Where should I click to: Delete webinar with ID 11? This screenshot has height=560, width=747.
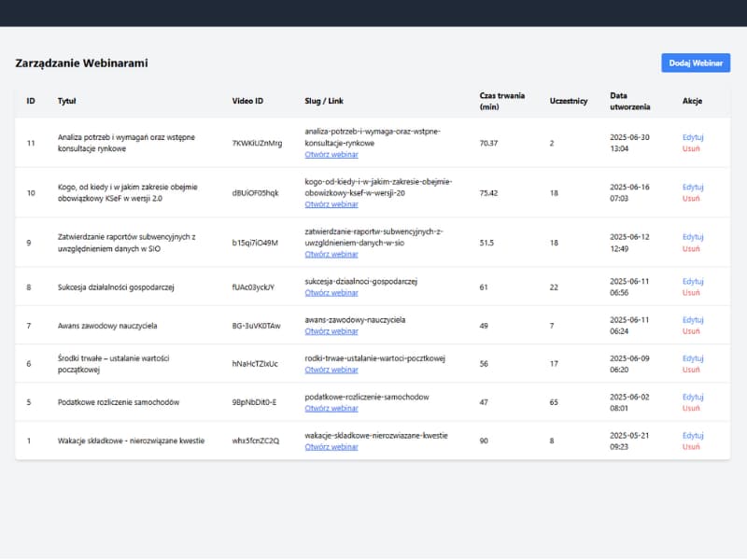pyautogui.click(x=691, y=148)
